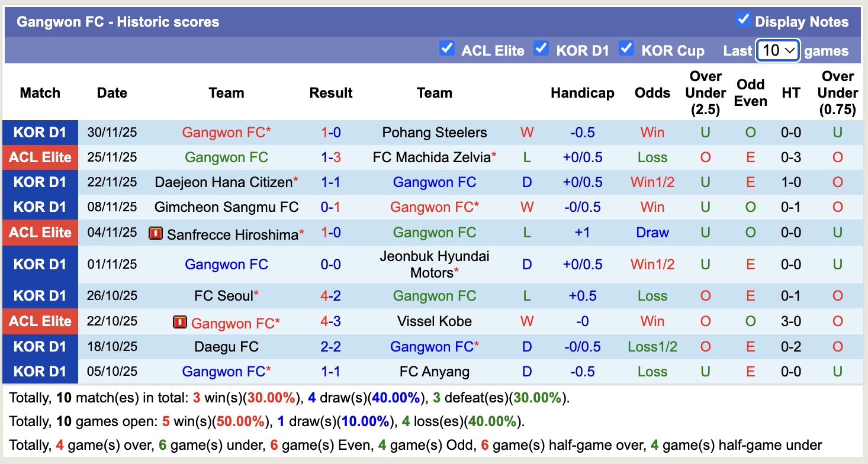Screen dimensions: 868x464
Task: Open the FC Anyang team link
Action: [435, 372]
